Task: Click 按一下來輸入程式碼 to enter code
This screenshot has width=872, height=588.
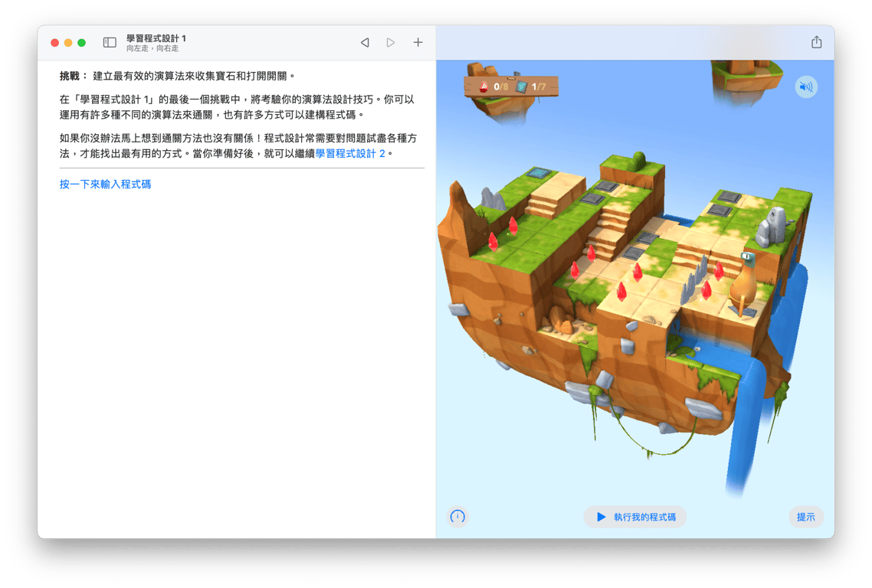Action: tap(105, 184)
